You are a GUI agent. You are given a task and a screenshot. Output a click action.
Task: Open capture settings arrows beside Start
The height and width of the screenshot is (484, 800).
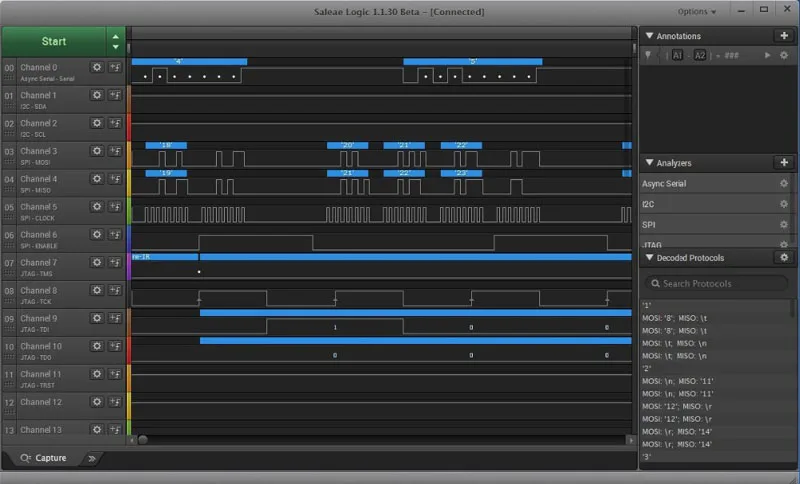(116, 41)
